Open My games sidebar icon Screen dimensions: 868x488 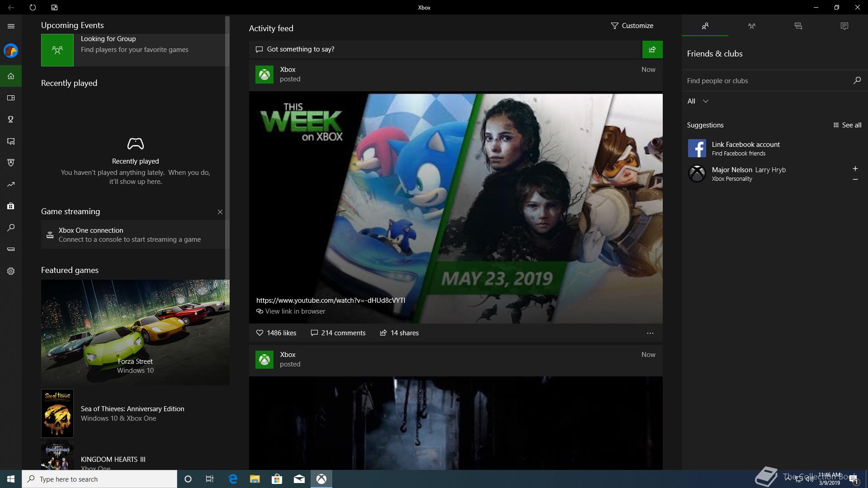[11, 98]
